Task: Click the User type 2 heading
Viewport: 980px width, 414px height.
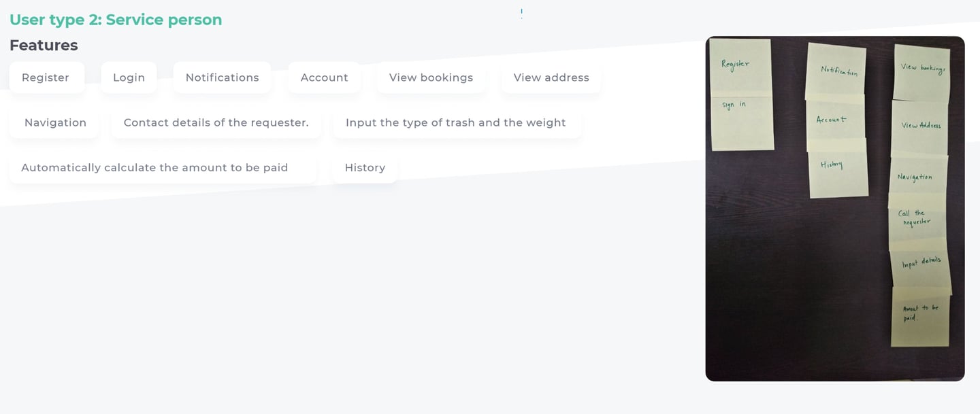Action: 116,20
